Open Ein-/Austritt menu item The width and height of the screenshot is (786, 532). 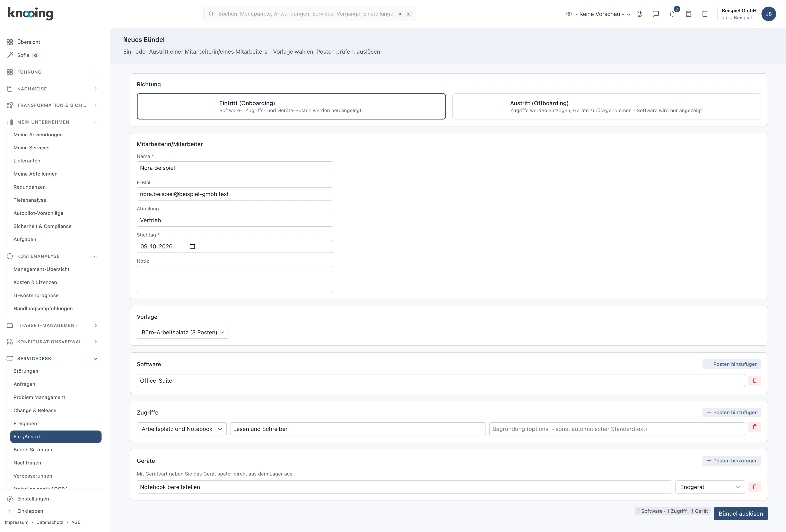[x=56, y=436]
